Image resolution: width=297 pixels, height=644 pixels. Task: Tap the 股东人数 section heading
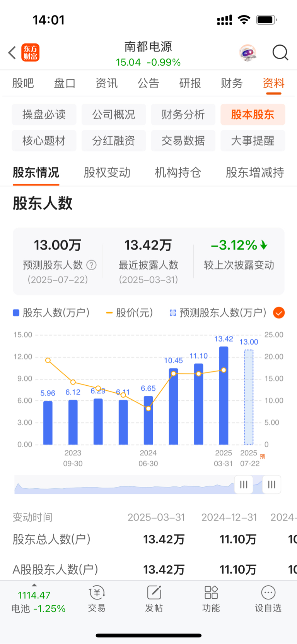43,203
